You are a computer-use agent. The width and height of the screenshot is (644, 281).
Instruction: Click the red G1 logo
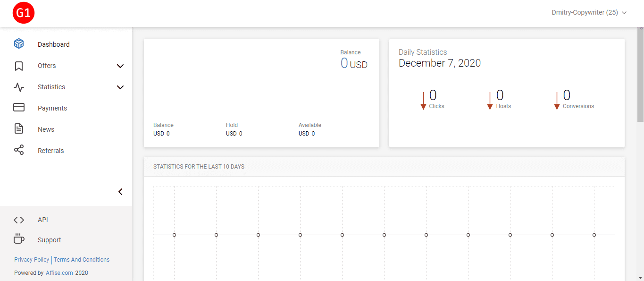(23, 13)
